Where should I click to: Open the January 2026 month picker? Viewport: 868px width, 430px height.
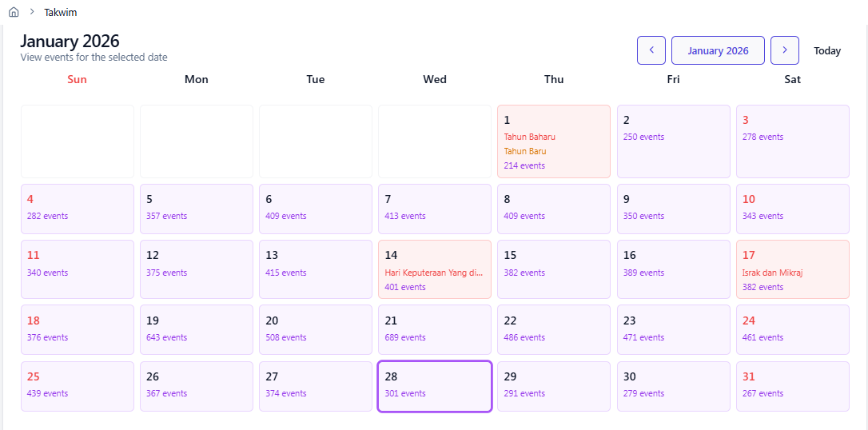(x=718, y=50)
